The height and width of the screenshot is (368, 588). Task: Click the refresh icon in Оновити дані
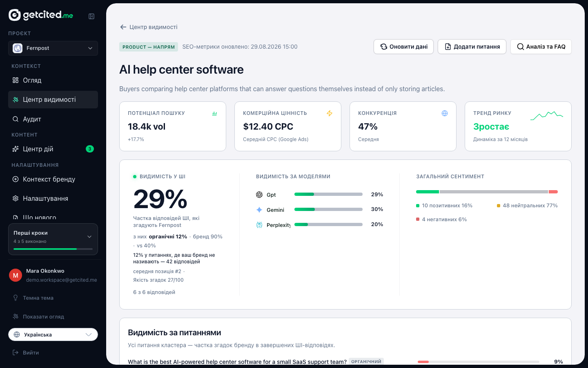coord(384,47)
